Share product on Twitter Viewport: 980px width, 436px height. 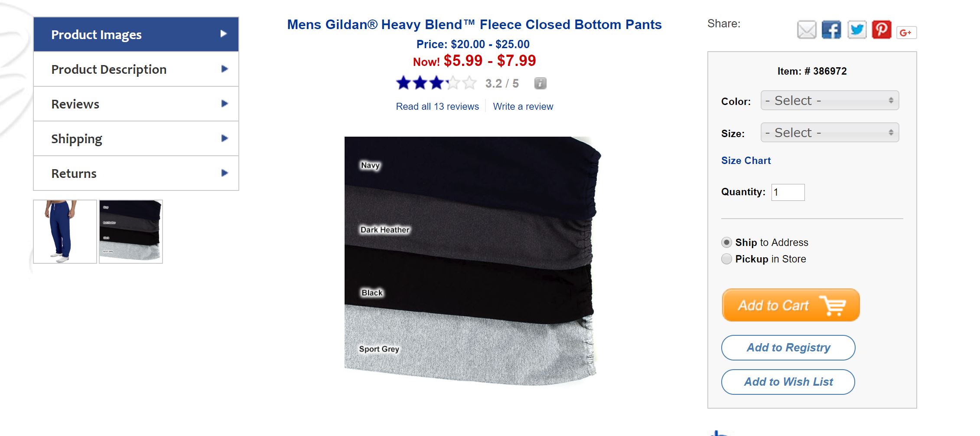pyautogui.click(x=857, y=30)
